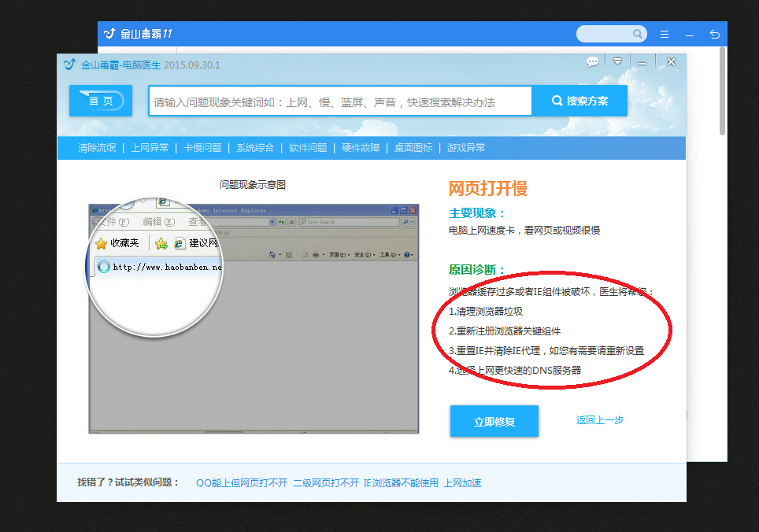The image size is (759, 532).
Task: Click the 网页打开慢 heading
Action: pos(488,188)
